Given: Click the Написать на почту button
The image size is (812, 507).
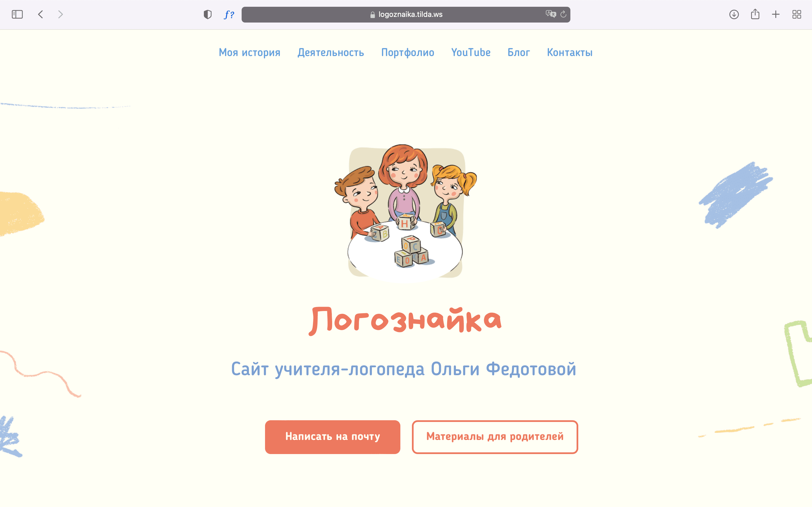Looking at the screenshot, I should coord(332,437).
